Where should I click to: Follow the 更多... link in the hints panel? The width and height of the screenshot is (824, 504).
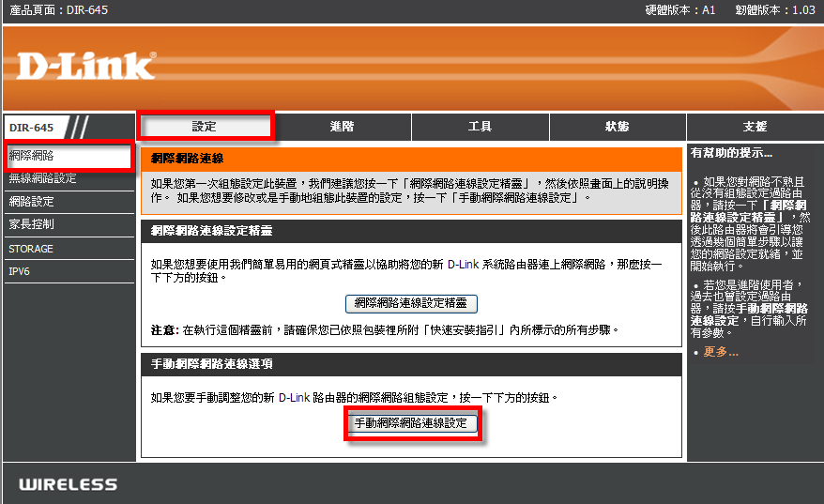[721, 352]
